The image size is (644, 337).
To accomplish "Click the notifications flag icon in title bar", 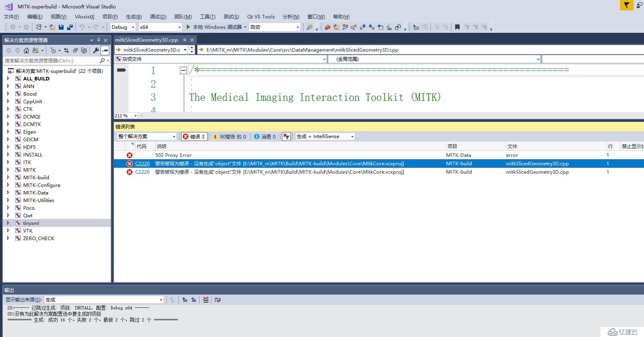I will [x=626, y=5].
